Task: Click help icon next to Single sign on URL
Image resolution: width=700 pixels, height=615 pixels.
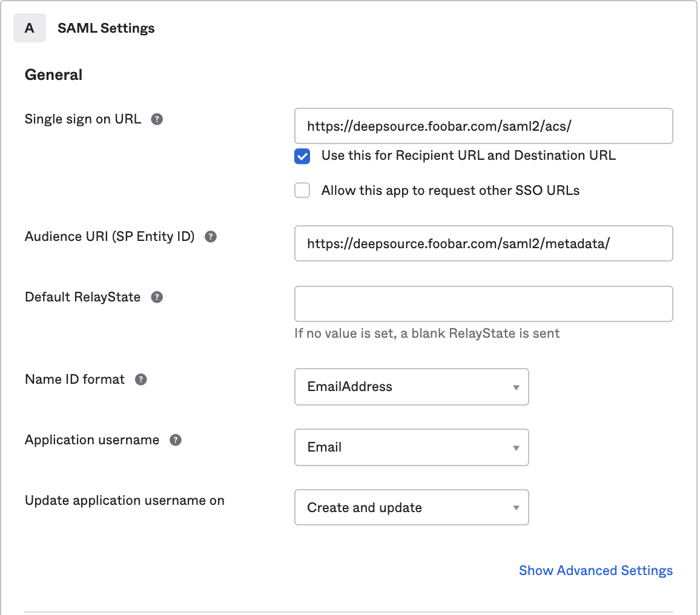Action: click(157, 119)
